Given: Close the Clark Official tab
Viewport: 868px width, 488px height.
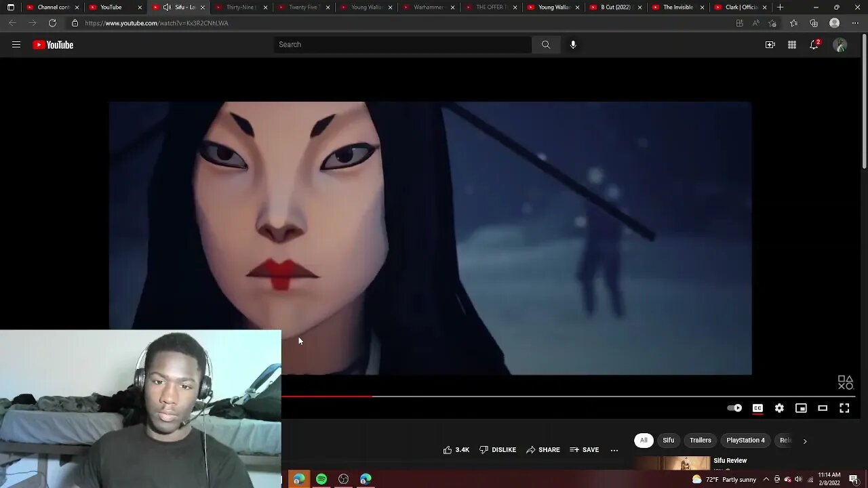Looking at the screenshot, I should coord(765,7).
